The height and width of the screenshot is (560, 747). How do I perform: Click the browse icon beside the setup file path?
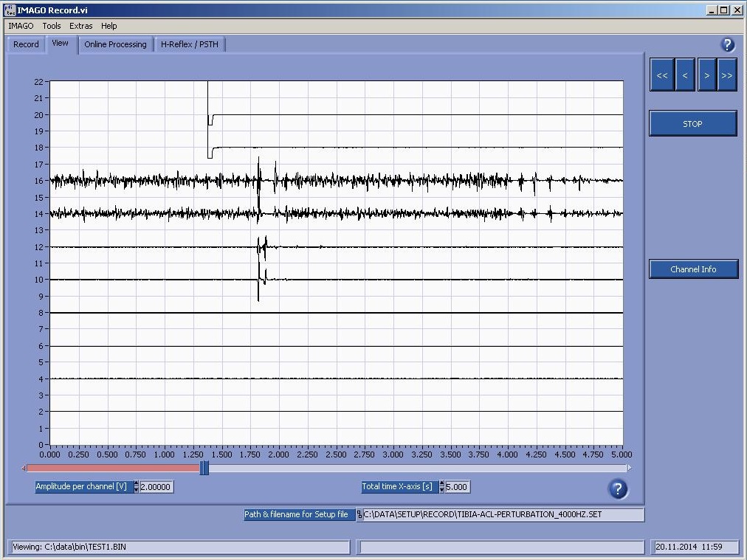click(x=359, y=515)
